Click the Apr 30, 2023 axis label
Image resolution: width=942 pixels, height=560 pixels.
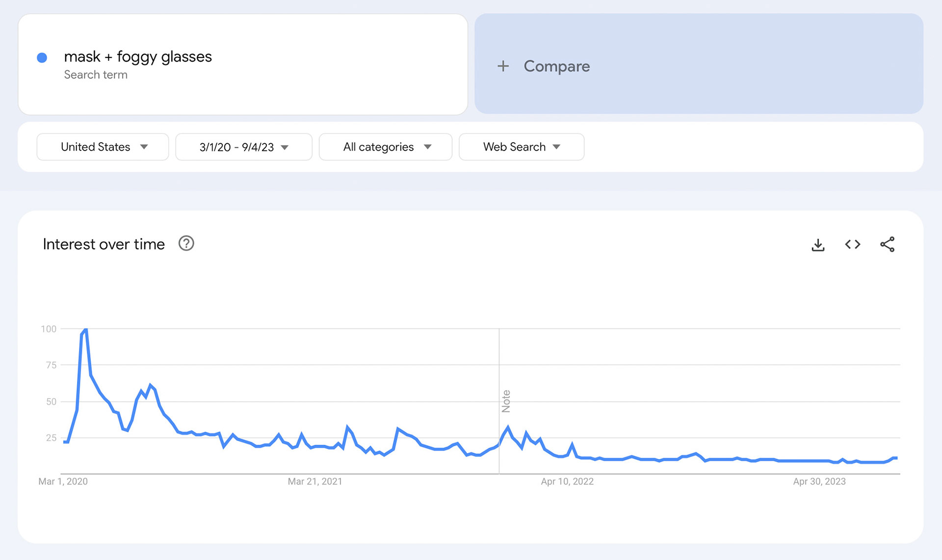pos(819,482)
